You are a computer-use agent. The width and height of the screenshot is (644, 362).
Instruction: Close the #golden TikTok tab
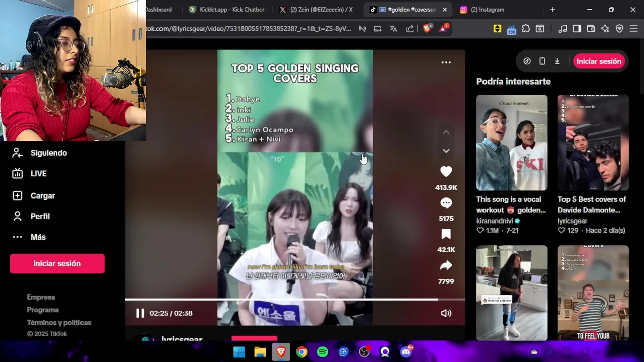444,10
